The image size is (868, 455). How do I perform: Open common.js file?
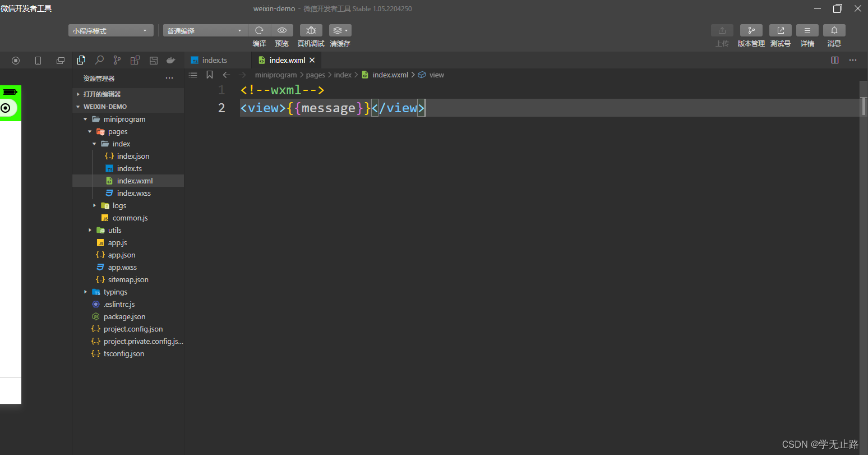(x=128, y=218)
